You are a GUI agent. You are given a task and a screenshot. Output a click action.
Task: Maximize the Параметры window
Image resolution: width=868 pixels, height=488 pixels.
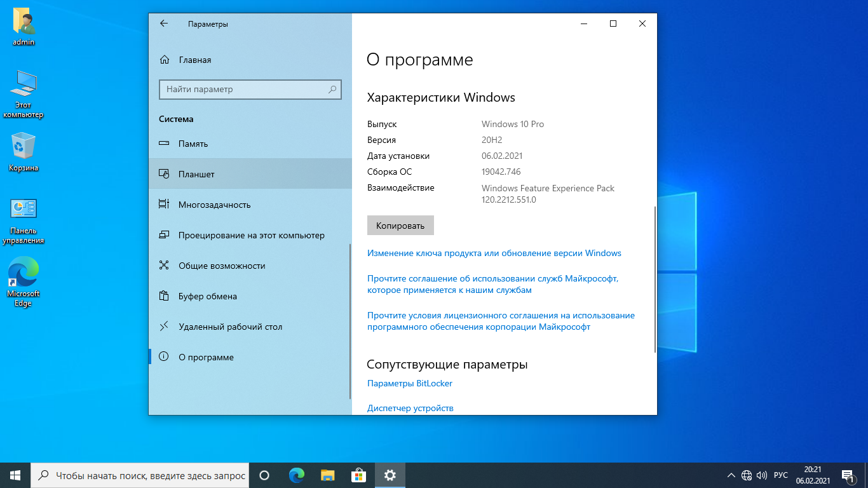click(613, 24)
